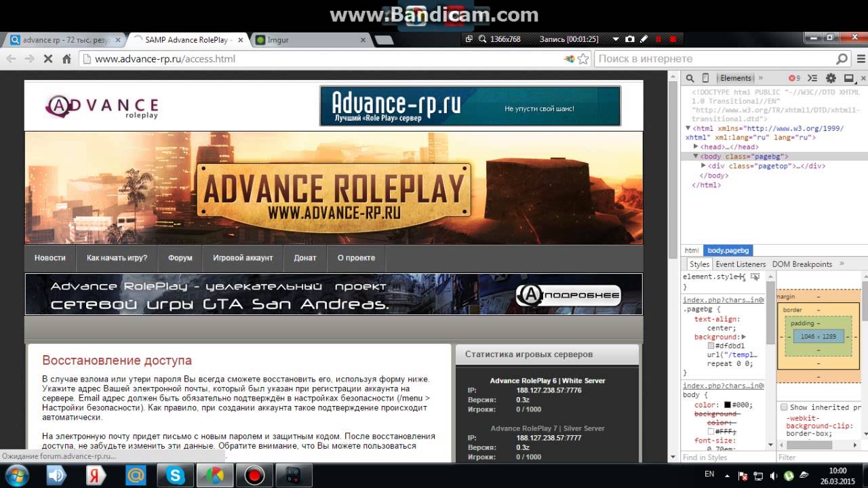Click the browser back arrow
The width and height of the screenshot is (868, 488).
pyautogui.click(x=11, y=59)
